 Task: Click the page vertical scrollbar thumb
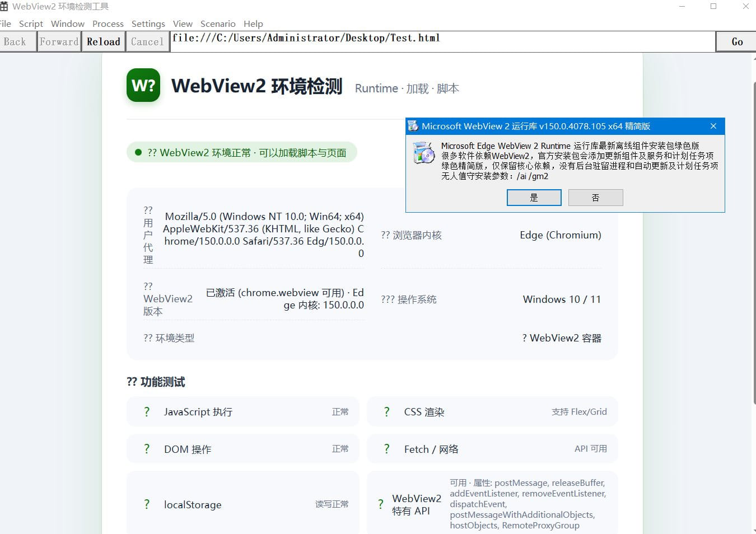tap(754, 242)
